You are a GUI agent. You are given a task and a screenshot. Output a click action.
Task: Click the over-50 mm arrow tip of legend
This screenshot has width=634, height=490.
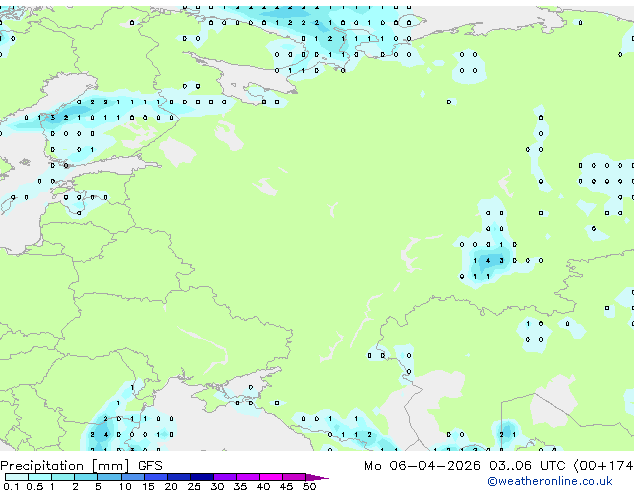click(x=317, y=477)
